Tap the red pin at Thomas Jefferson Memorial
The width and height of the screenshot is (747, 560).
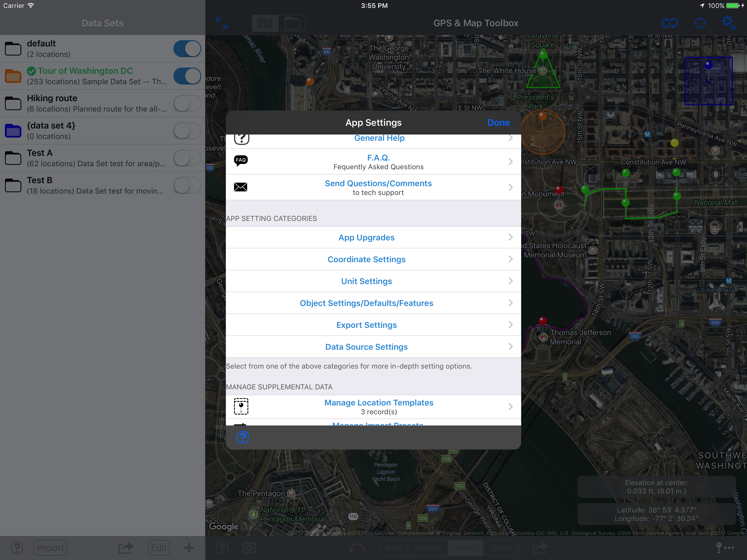(543, 321)
